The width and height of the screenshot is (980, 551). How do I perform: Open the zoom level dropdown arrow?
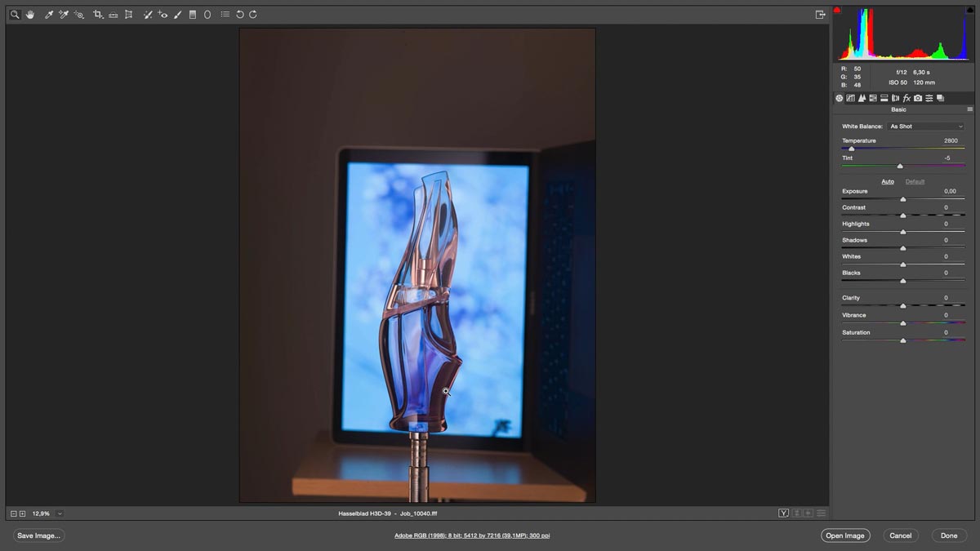(x=60, y=513)
